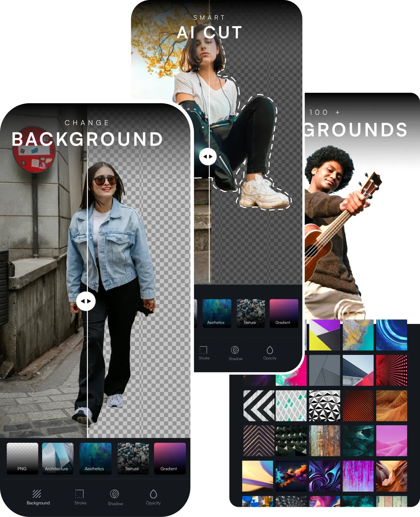420x517 pixels.
Task: Choose the PNG transparent background category
Action: point(22,458)
